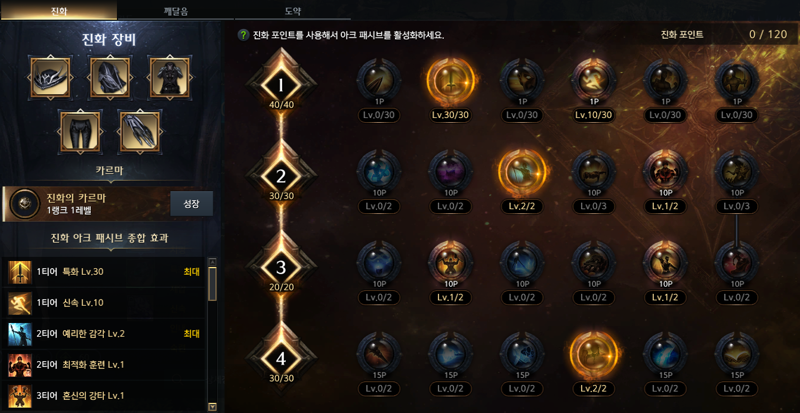Select 1티어 특화 Lv.30 effect row
This screenshot has width=800, height=413.
click(104, 272)
